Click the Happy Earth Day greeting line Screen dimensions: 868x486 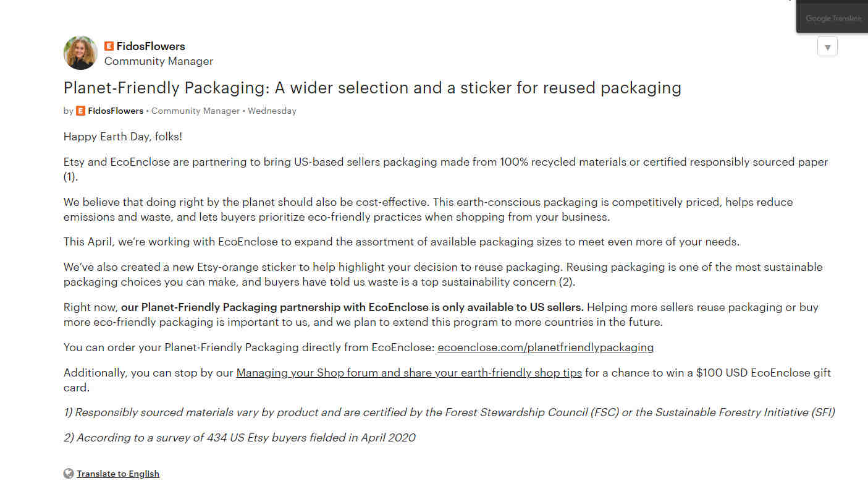pos(123,137)
